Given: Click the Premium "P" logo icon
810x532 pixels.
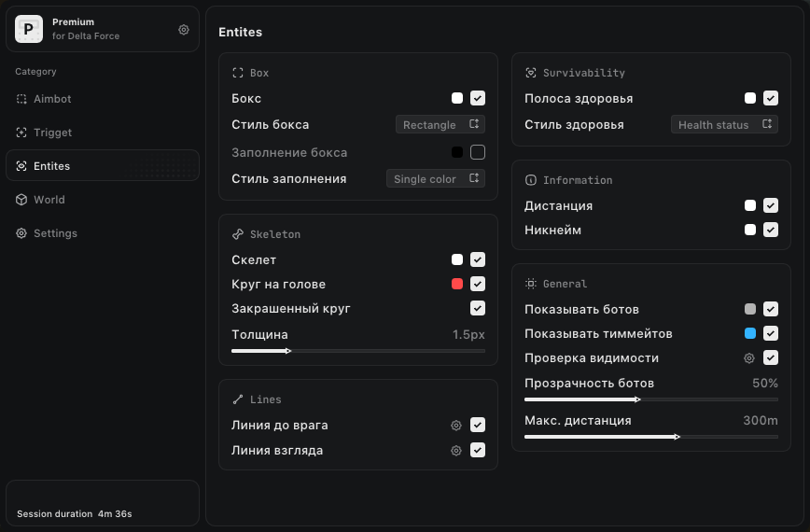Looking at the screenshot, I should pos(29,29).
